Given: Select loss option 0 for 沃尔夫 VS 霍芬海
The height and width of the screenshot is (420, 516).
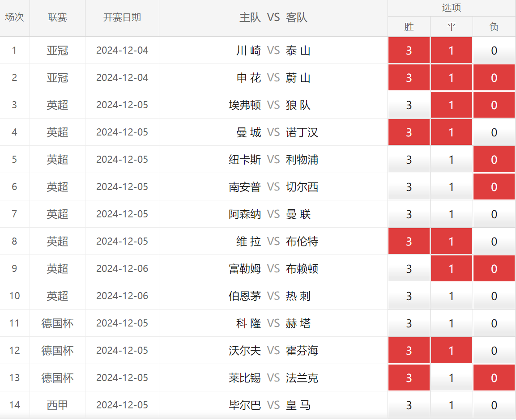Looking at the screenshot, I should tap(494, 351).
